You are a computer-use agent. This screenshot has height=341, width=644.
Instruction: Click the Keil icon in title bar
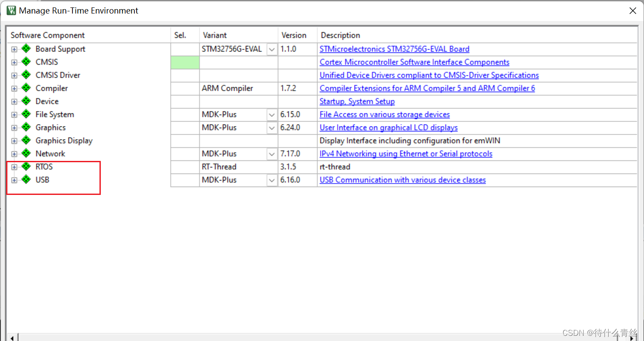click(x=11, y=10)
